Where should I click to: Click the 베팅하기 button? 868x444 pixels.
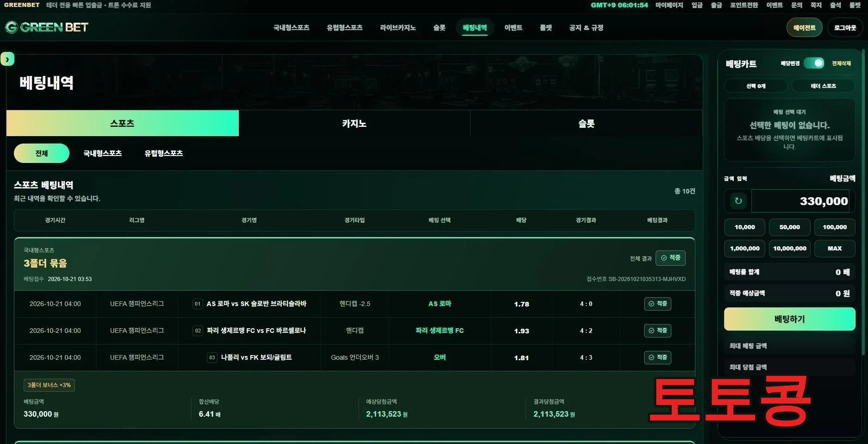pyautogui.click(x=789, y=319)
